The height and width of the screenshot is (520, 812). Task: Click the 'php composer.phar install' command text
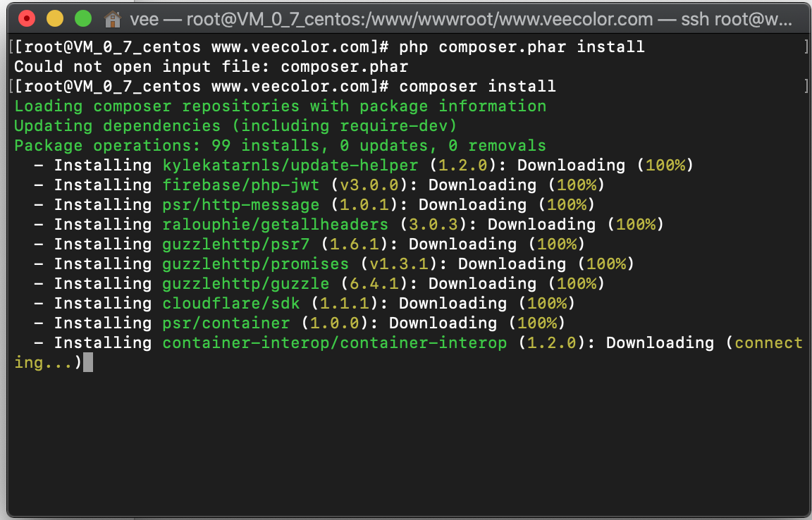tap(522, 47)
